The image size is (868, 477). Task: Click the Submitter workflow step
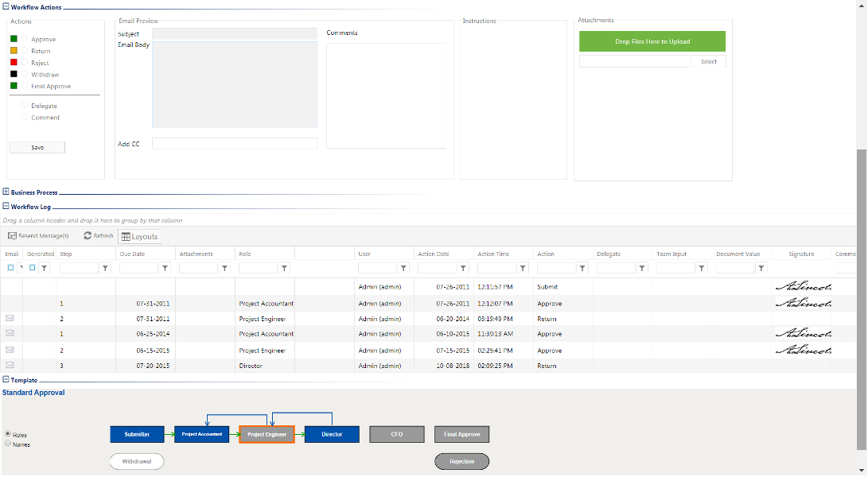pyautogui.click(x=138, y=434)
